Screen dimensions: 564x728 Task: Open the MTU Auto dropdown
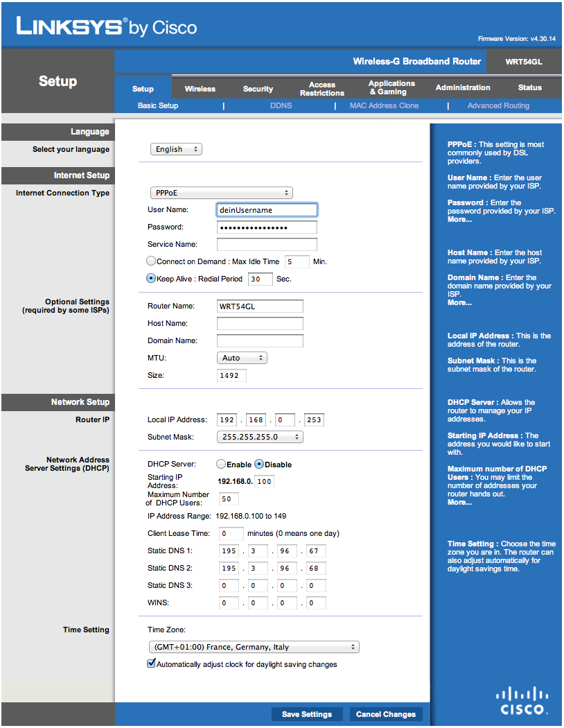(x=242, y=358)
